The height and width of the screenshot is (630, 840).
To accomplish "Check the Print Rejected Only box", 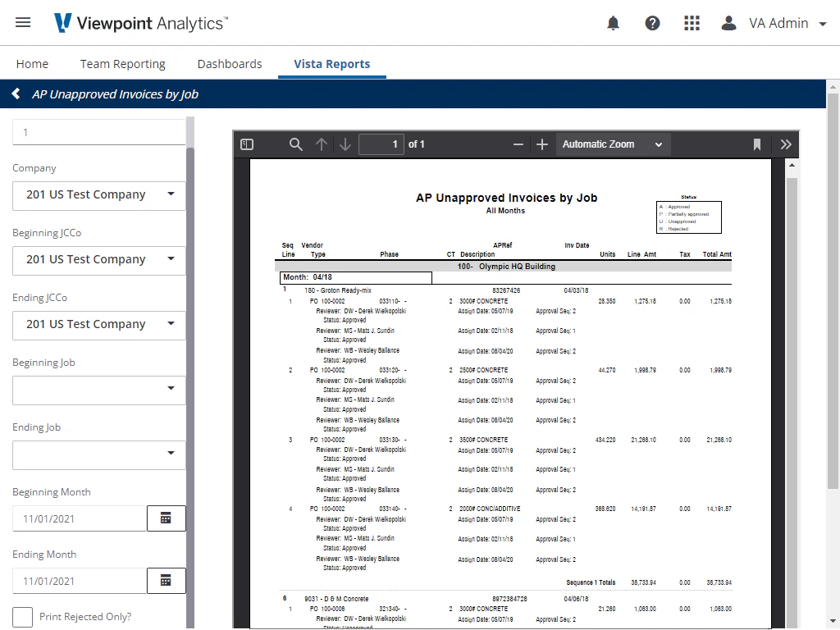I will [x=22, y=617].
